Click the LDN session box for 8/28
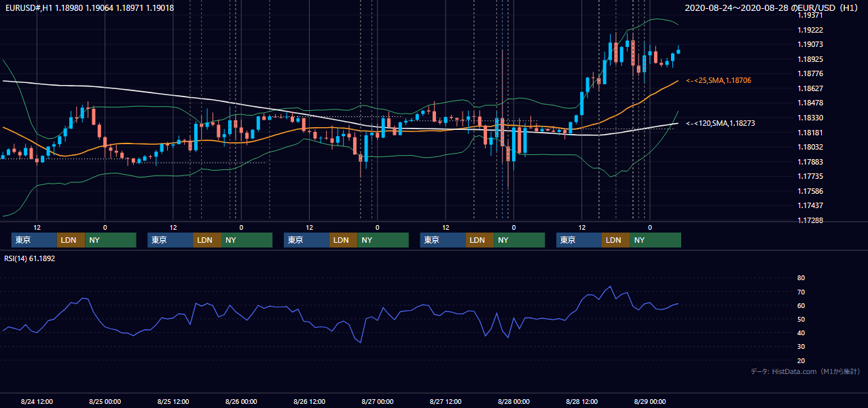The image size is (868, 408). point(615,240)
